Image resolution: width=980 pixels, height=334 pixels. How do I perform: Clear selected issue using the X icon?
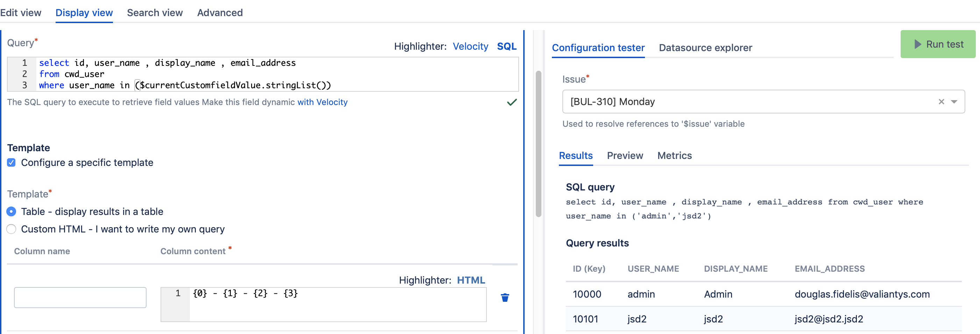(941, 102)
